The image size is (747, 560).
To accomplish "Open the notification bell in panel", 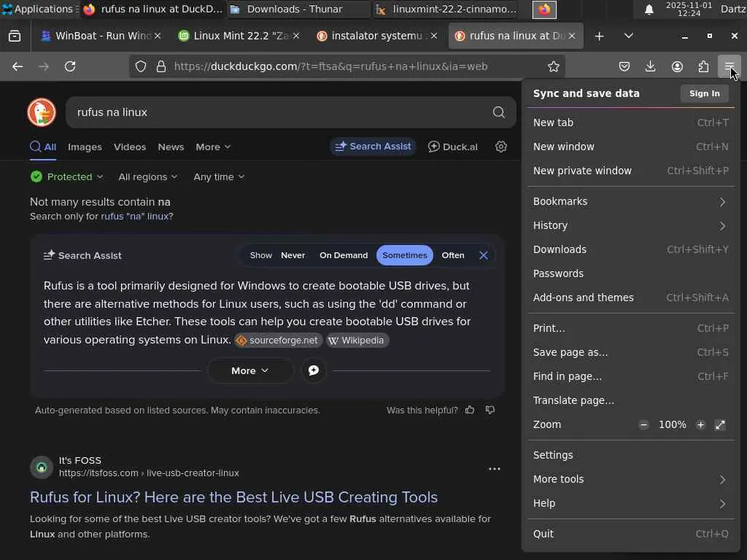I will [649, 9].
